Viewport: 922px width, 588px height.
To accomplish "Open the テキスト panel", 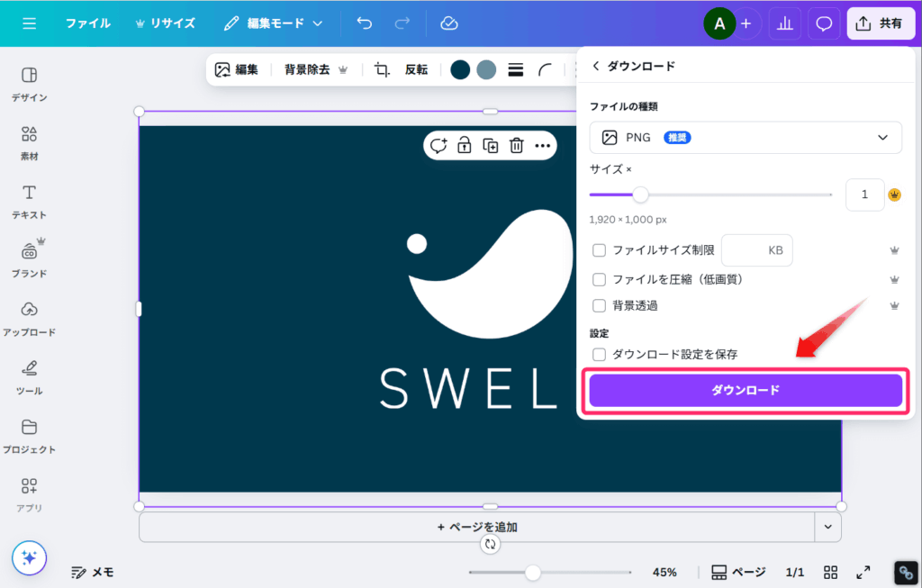I will pos(30,202).
